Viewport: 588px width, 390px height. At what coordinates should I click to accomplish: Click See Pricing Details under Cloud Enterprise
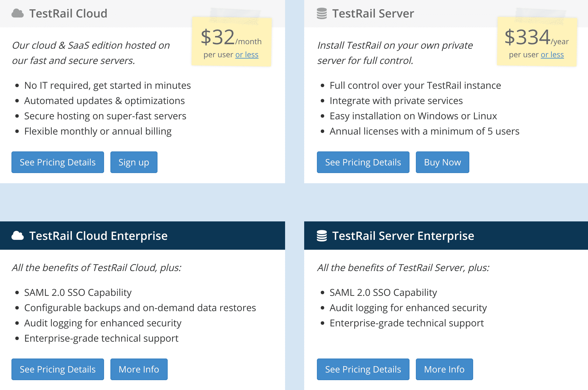(x=58, y=369)
